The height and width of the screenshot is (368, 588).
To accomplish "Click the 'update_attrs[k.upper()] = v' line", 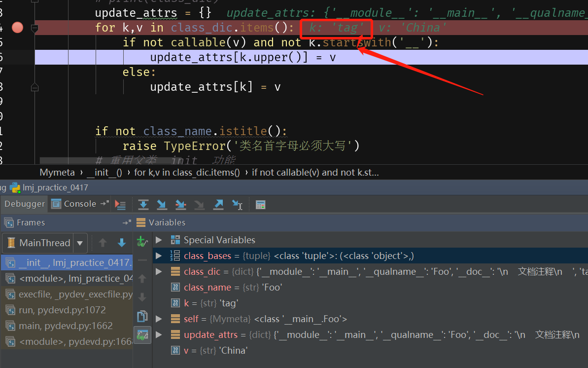I will (242, 57).
